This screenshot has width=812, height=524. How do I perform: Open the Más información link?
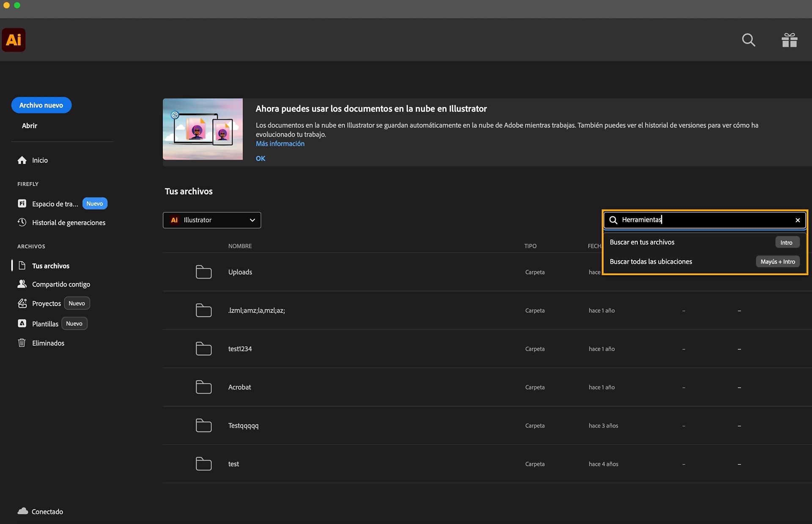tap(280, 144)
